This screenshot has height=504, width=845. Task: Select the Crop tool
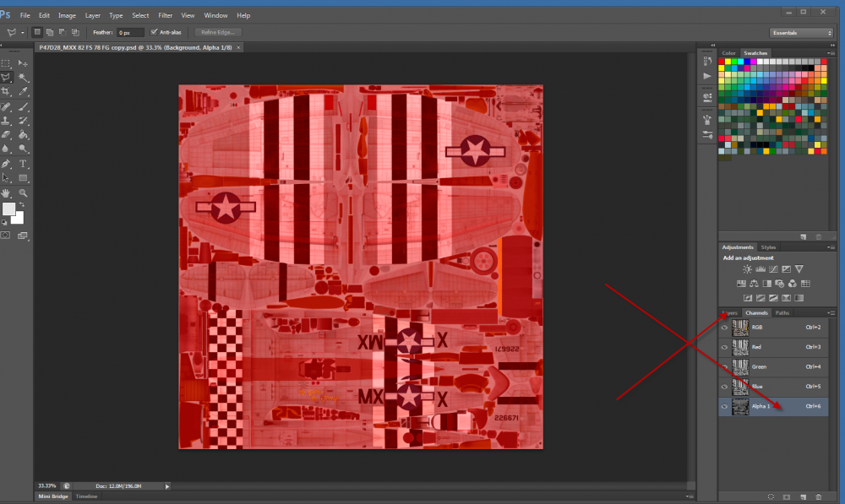[7, 91]
